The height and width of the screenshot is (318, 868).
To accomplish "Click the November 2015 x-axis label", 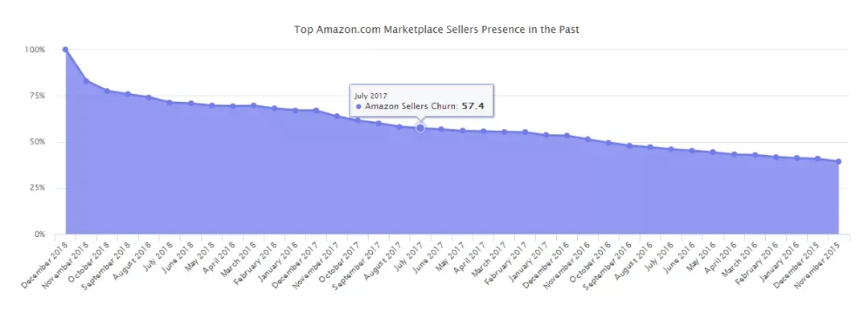I will click(817, 264).
